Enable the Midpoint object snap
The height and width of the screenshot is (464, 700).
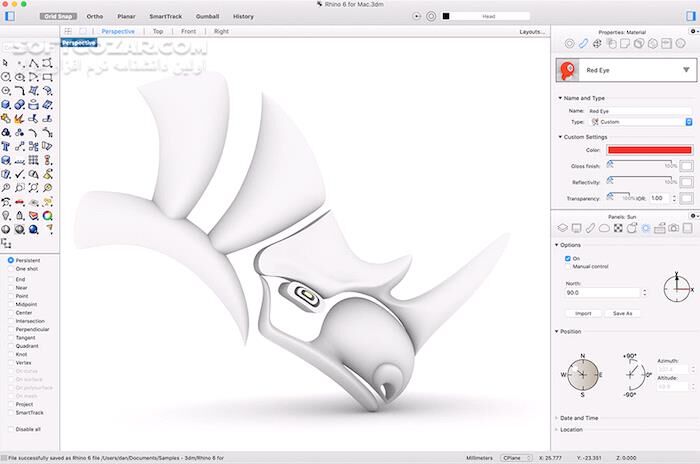pyautogui.click(x=11, y=304)
